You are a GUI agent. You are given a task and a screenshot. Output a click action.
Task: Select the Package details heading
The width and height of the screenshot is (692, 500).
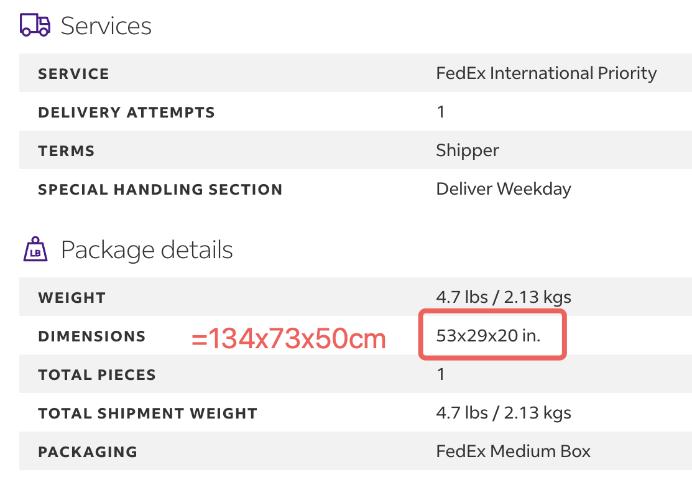pyautogui.click(x=147, y=250)
